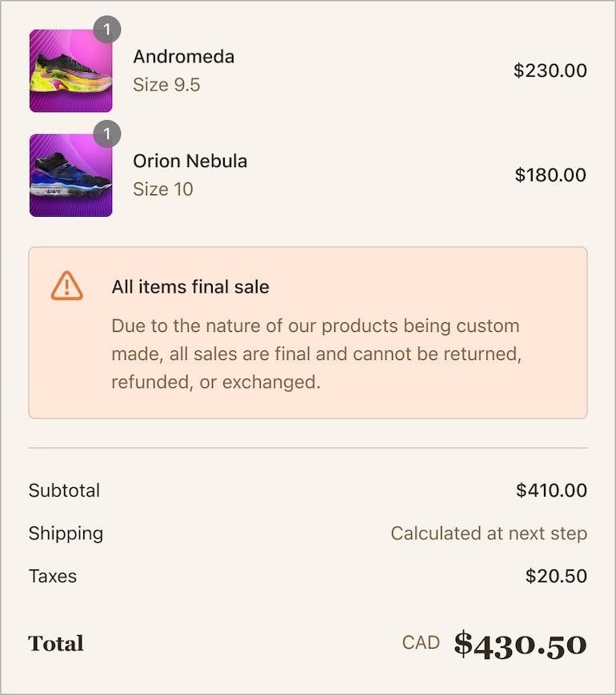Click the orange warning triangle icon
Screen dimensions: 616x695
(67, 286)
